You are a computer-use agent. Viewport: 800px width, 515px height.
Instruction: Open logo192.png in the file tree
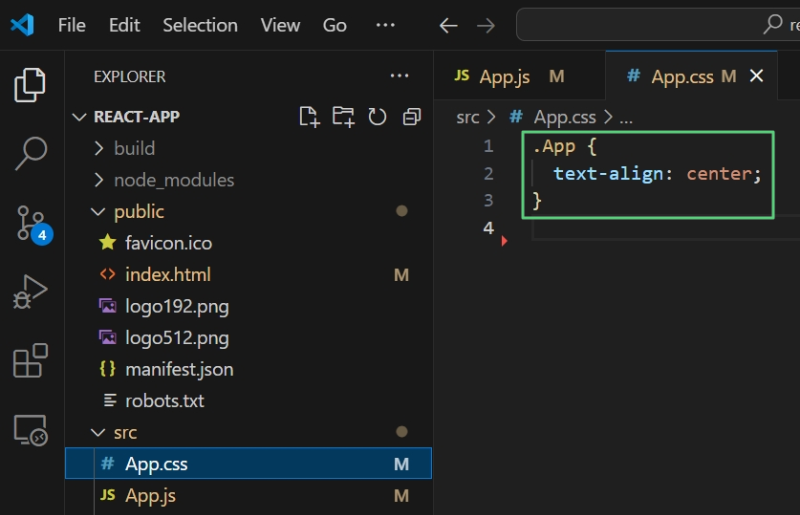[x=248, y=306]
